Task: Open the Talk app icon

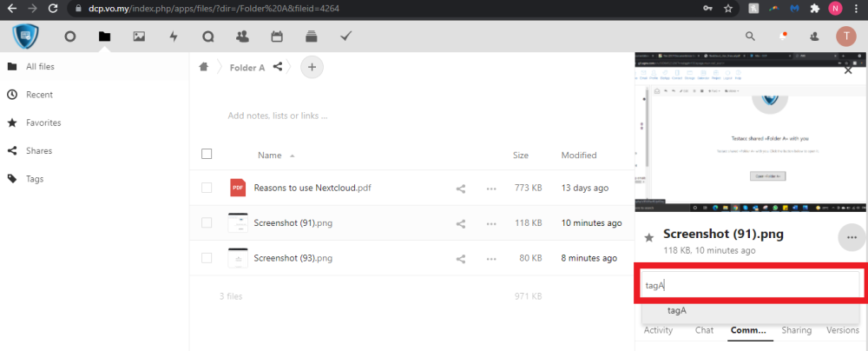Action: 208,36
